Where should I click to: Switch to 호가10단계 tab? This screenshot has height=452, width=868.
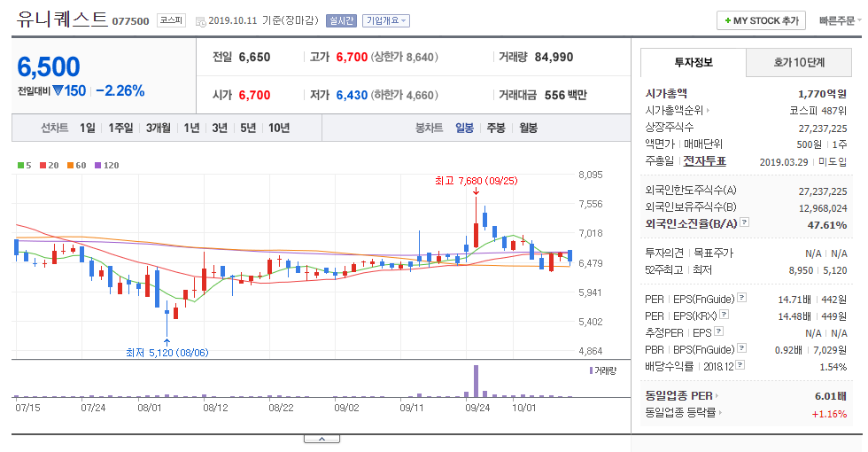point(799,63)
